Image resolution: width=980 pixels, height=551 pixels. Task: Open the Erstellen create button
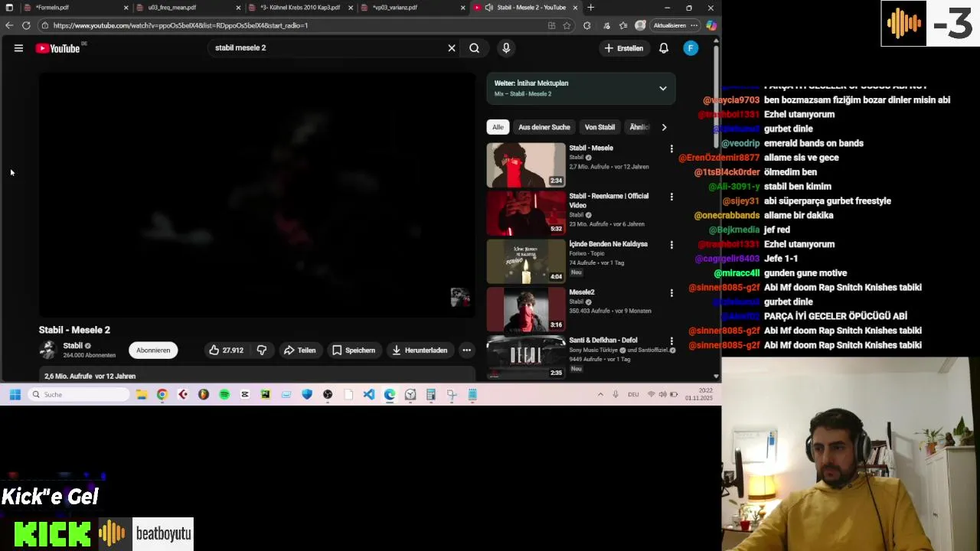click(623, 48)
